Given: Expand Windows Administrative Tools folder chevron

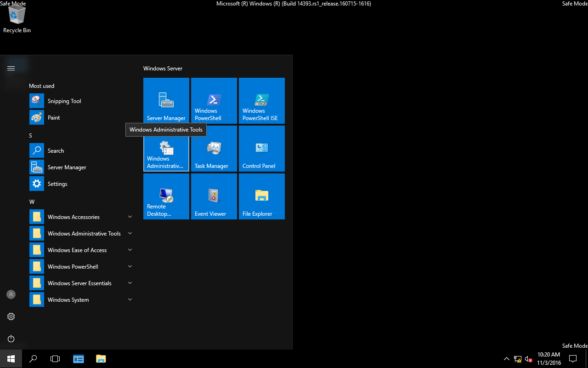Looking at the screenshot, I should 130,233.
